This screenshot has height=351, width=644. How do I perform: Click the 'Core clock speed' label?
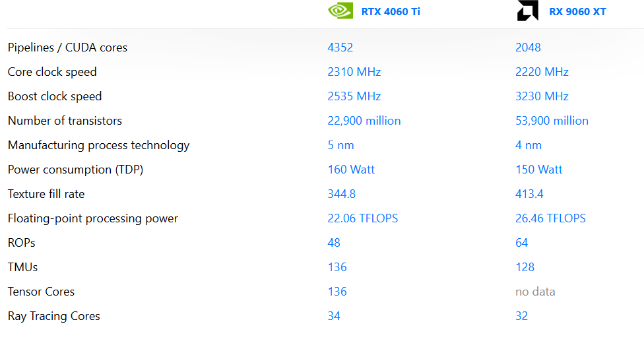pyautogui.click(x=52, y=72)
